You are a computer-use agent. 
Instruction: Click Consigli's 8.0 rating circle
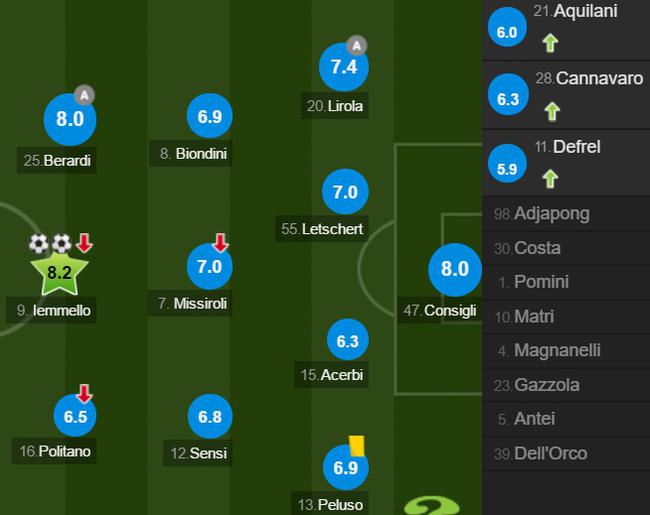coord(455,269)
